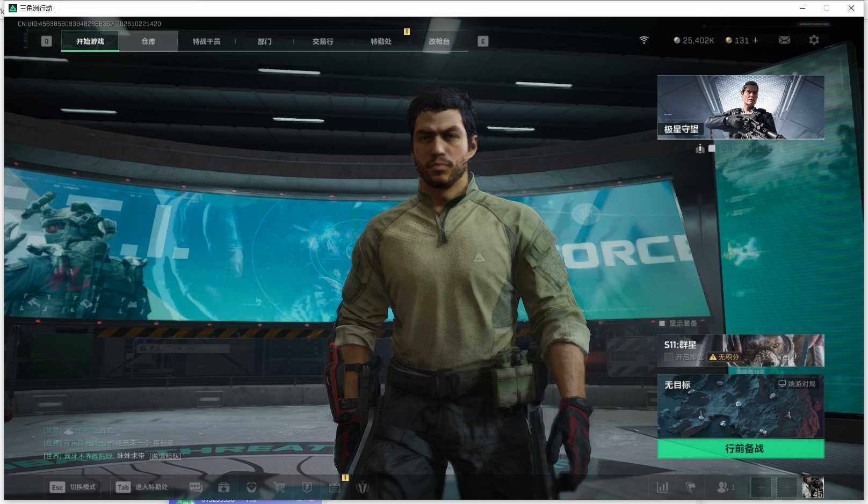Click the heart shield icon

click(251, 487)
